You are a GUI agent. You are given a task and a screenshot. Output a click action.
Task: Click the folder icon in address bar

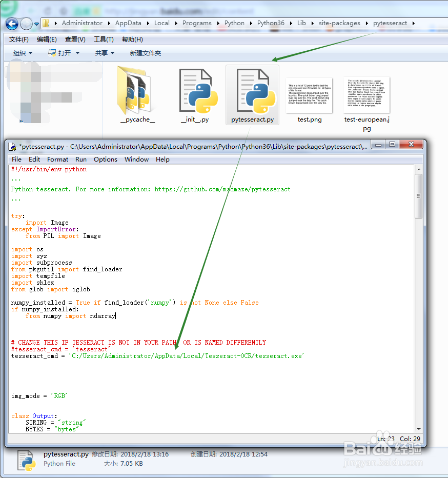click(x=46, y=23)
